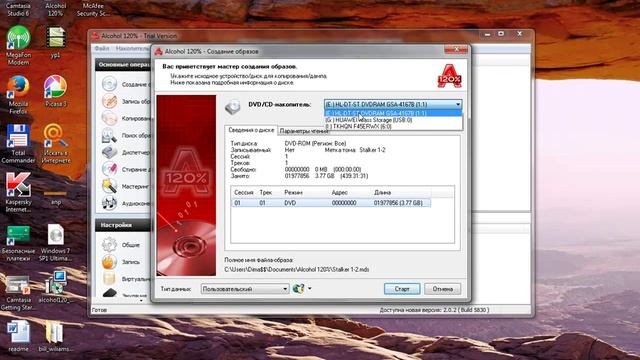Switch to 'Параметры чтения' tab

point(304,131)
